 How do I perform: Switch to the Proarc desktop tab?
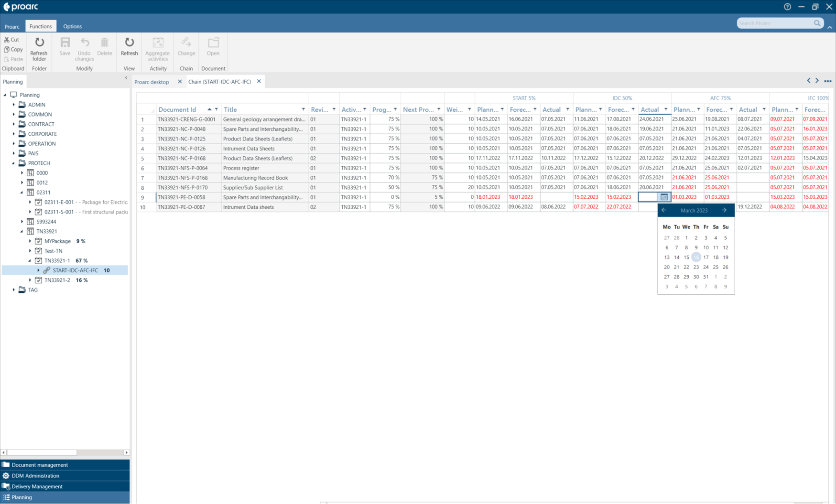tap(152, 82)
